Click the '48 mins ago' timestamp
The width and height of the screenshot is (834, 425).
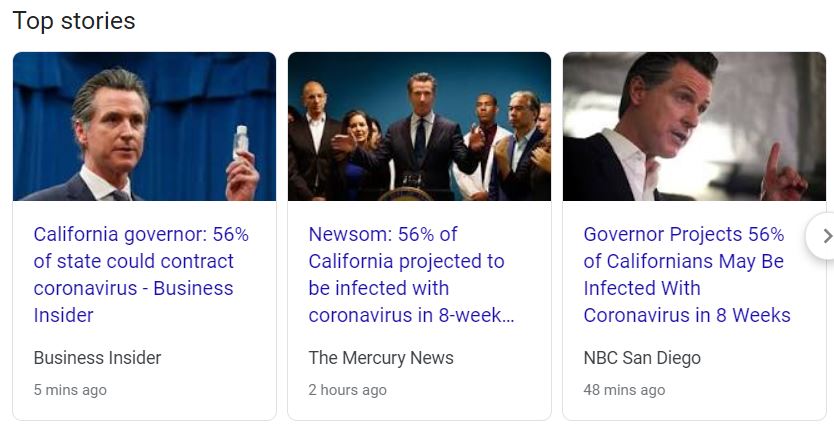pos(624,390)
